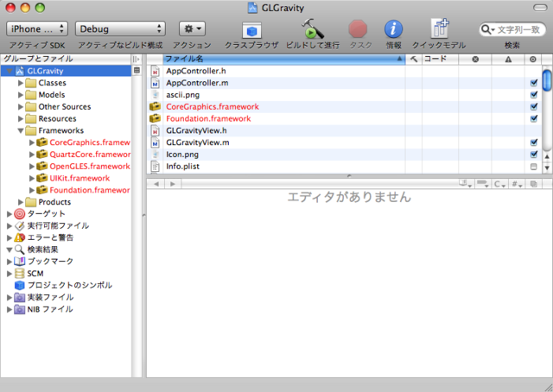Toggle target checkbox for Info.plist

534,167
